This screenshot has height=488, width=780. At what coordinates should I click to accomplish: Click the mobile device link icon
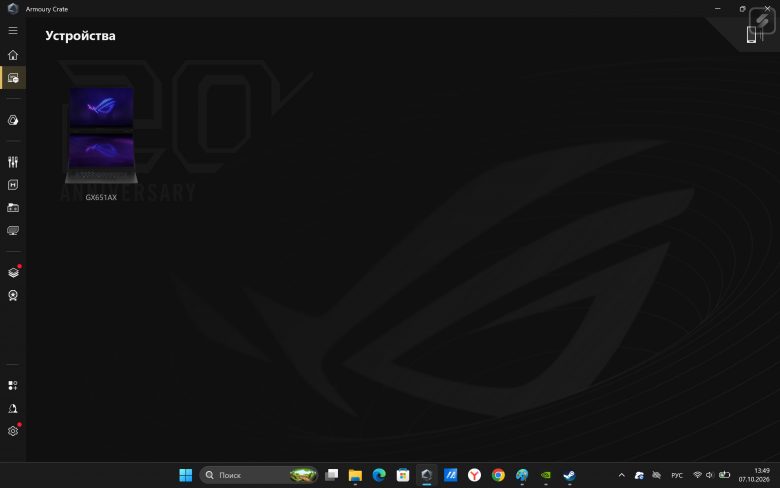[753, 34]
